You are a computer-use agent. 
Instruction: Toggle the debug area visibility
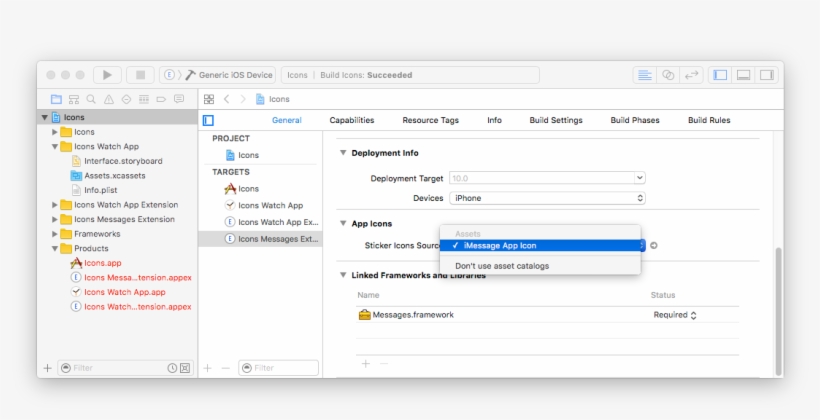(743, 75)
